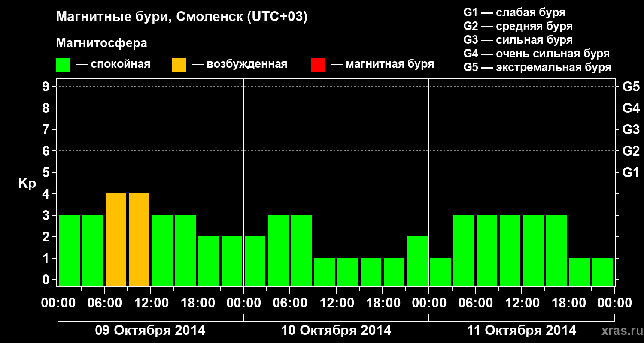Click the '— магнитная буря' legend label
This screenshot has width=644, height=343.
tap(383, 64)
